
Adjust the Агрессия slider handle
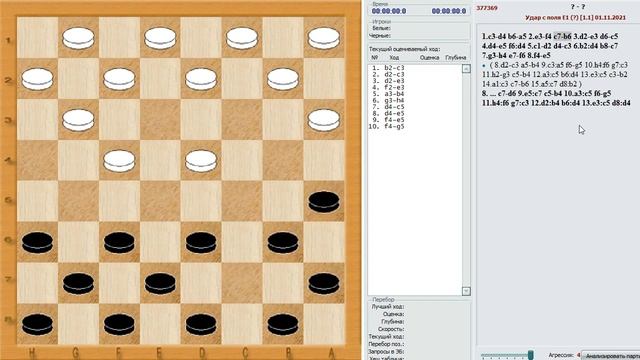coord(530,355)
